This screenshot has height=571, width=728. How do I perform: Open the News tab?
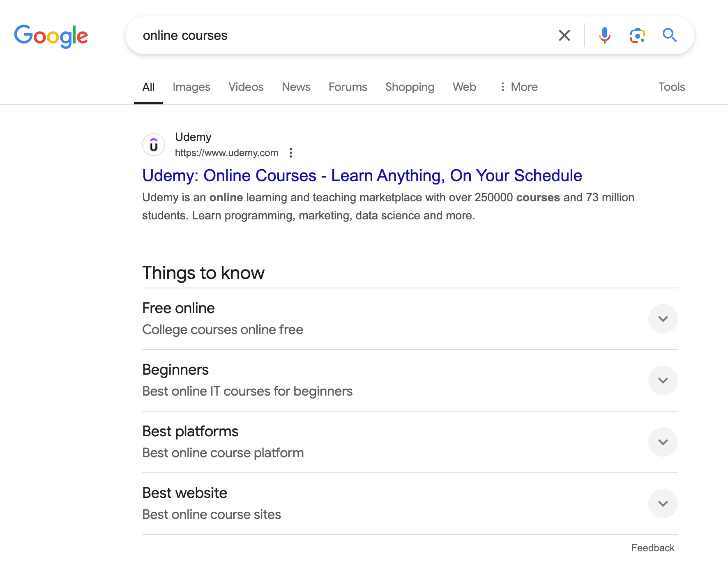pyautogui.click(x=296, y=87)
